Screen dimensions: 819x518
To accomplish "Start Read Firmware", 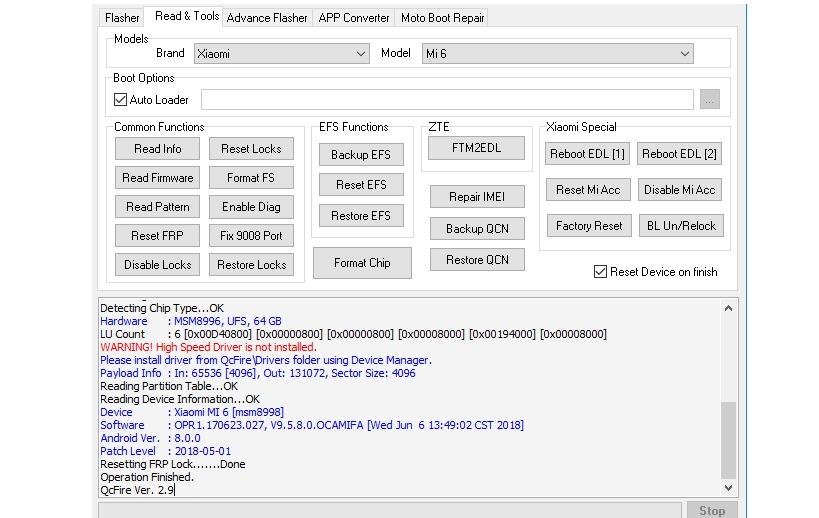I will pos(157,178).
